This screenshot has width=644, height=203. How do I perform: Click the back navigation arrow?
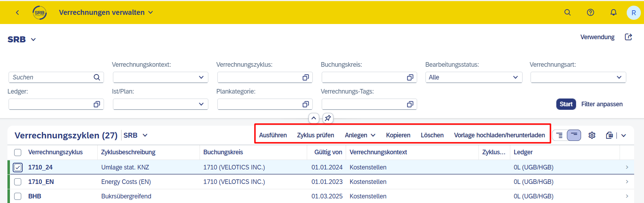tap(17, 12)
